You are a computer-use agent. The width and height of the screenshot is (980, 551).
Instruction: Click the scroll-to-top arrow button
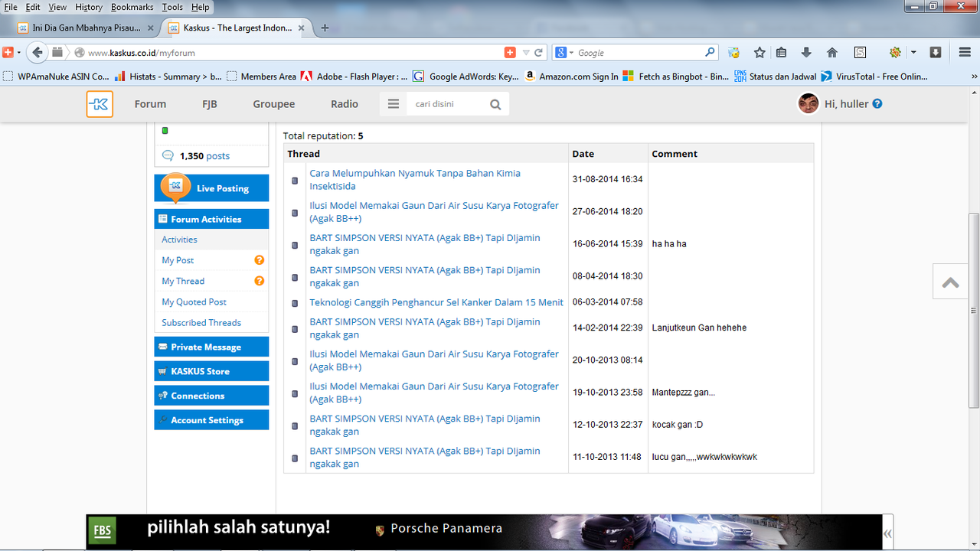(951, 282)
